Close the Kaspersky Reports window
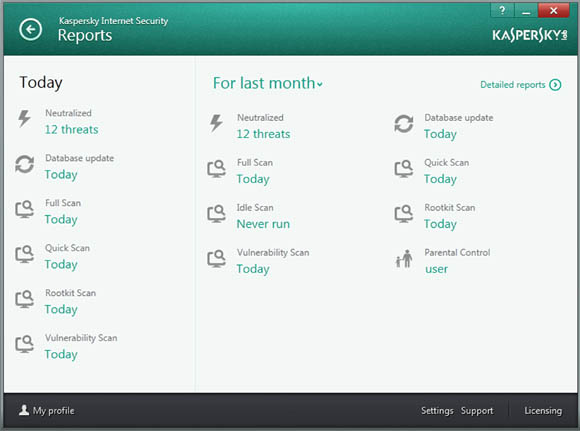This screenshot has width=580, height=431. coord(553,10)
